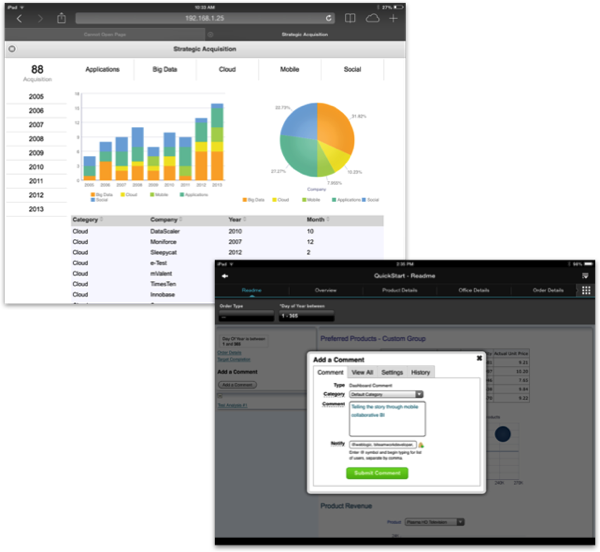Tap the Safari share icon
600x552 pixels.
pyautogui.click(x=61, y=18)
